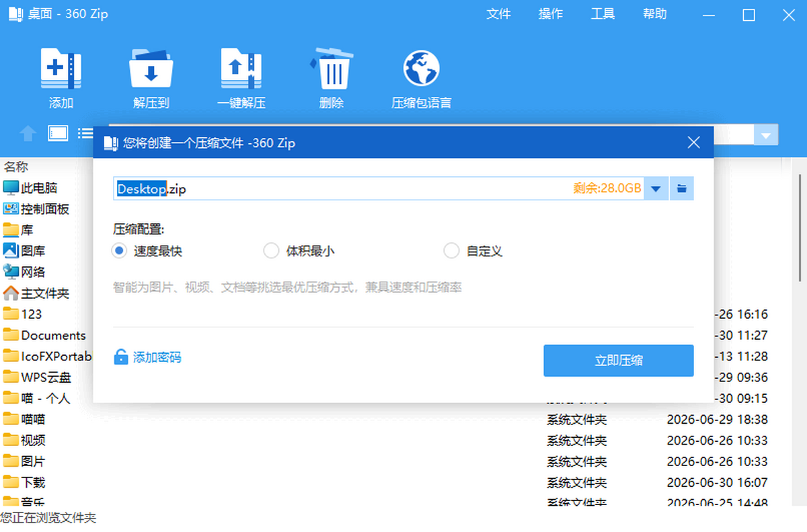Click the 网络 network icon

coord(11,272)
